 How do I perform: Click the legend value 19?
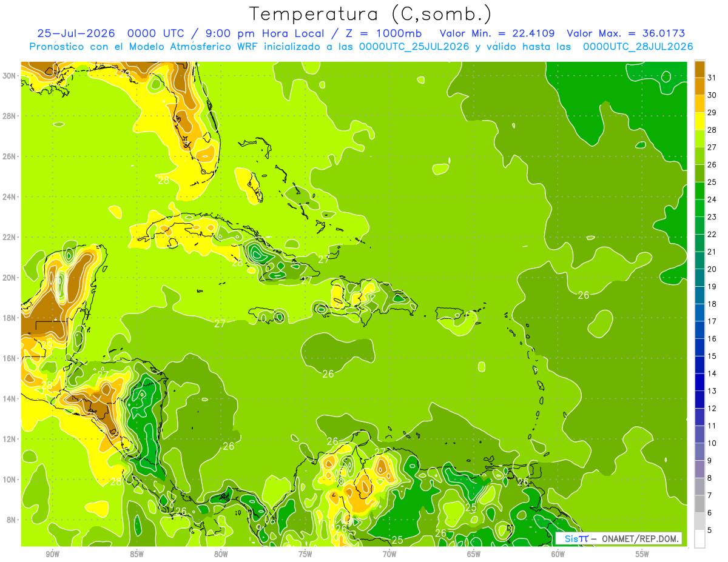pos(712,287)
